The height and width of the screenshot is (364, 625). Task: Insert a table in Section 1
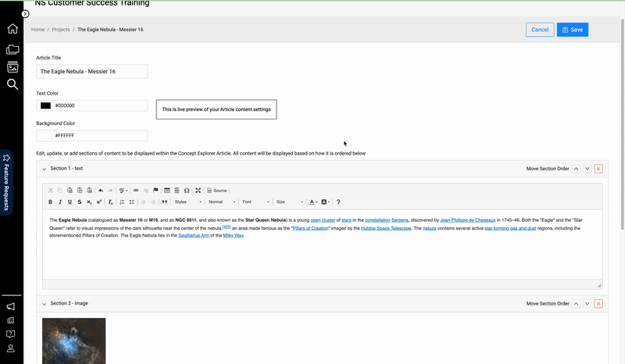pos(167,190)
